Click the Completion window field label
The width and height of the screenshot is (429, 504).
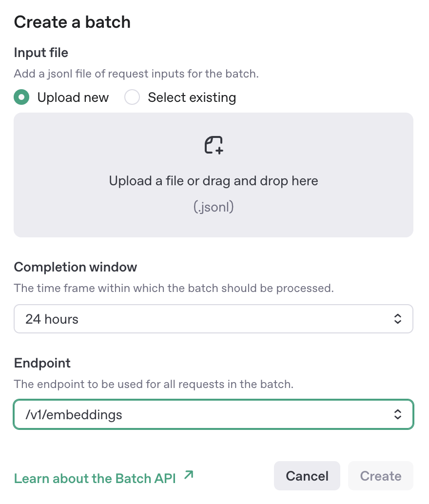pos(76,267)
